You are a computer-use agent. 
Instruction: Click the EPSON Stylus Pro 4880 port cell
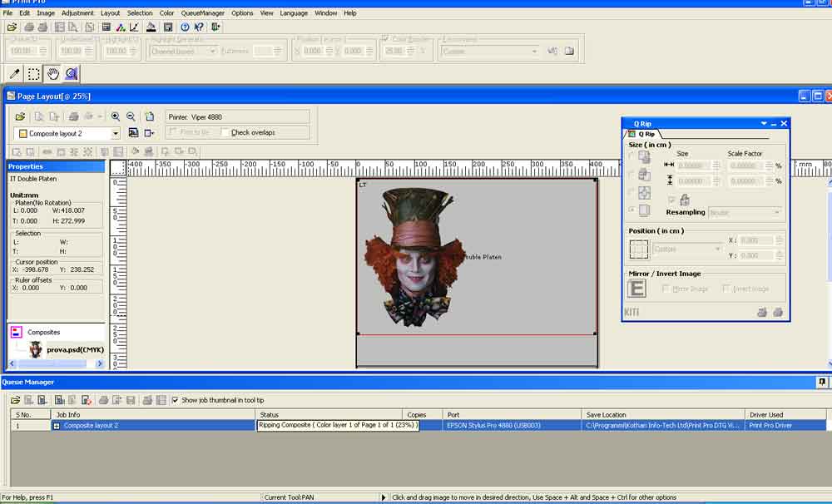point(512,426)
